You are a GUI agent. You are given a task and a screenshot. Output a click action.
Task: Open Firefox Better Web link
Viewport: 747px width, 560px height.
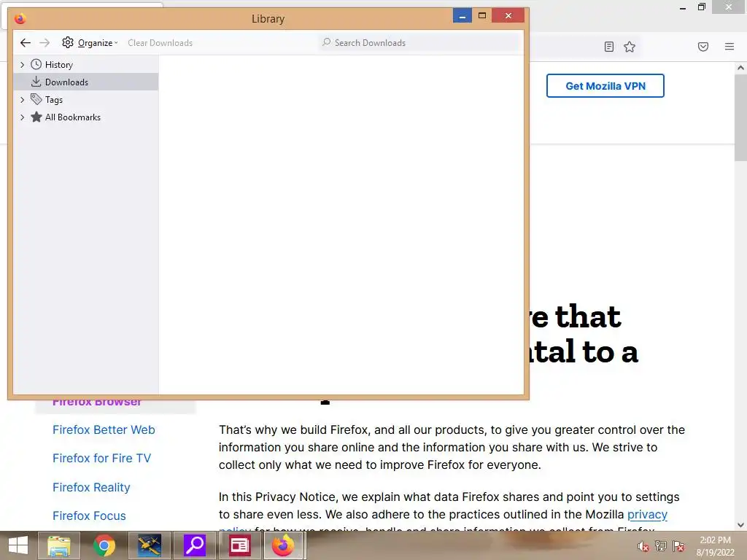104,429
